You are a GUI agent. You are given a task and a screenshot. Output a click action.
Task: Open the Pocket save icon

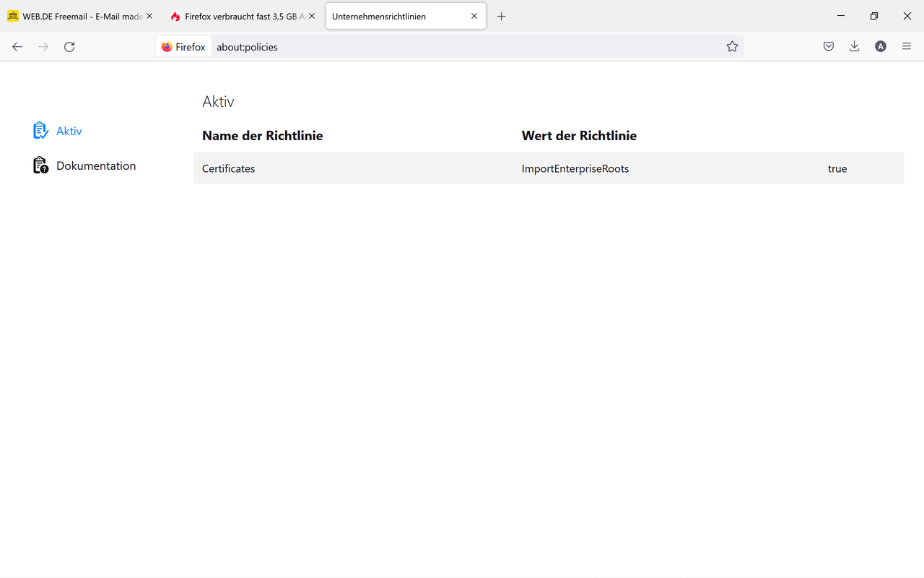tap(829, 47)
